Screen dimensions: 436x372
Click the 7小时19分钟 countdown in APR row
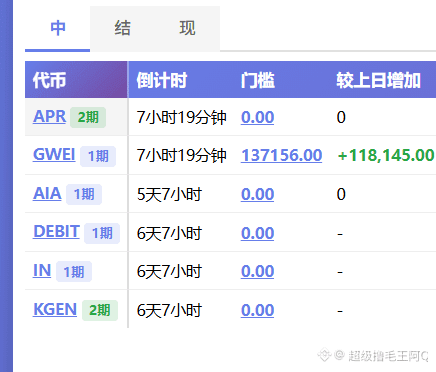pos(182,118)
